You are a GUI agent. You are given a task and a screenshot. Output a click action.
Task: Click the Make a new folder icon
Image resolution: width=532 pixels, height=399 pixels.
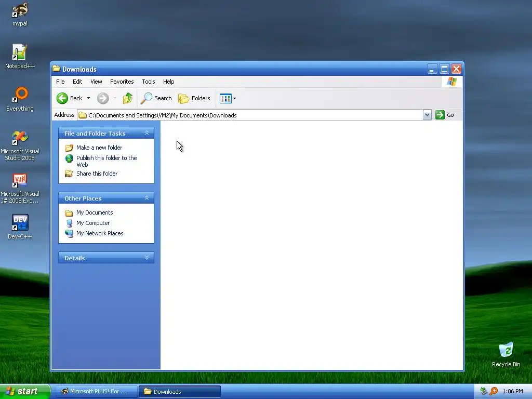point(69,148)
